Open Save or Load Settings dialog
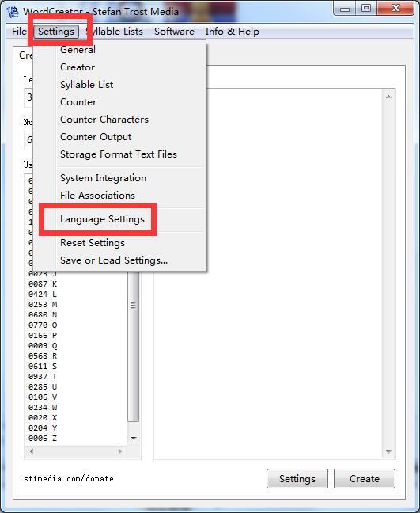Viewport: 420px width, 513px height. click(x=114, y=260)
